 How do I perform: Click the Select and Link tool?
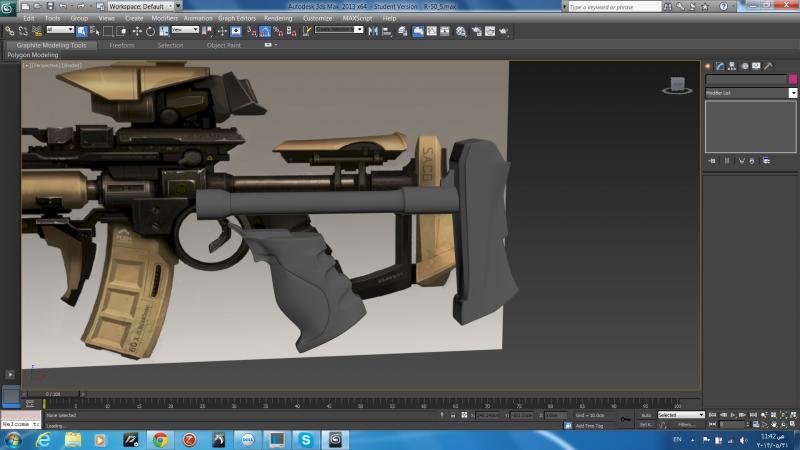(10, 31)
